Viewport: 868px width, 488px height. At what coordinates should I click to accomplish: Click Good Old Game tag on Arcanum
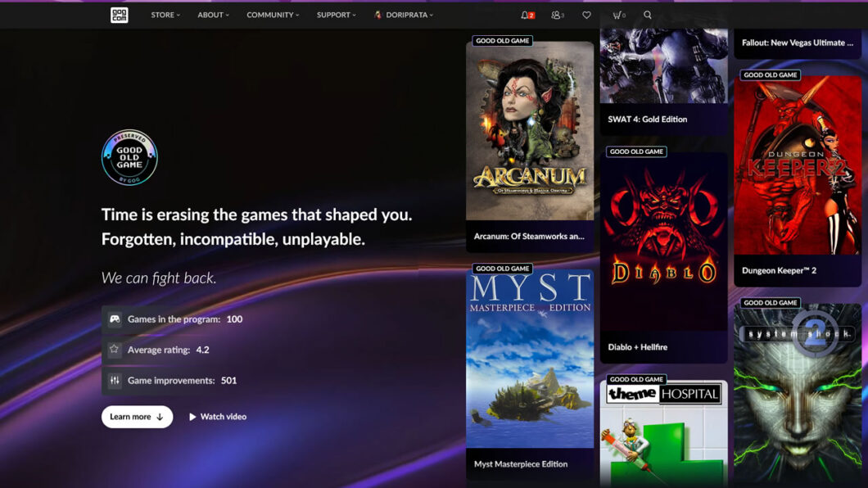coord(503,40)
